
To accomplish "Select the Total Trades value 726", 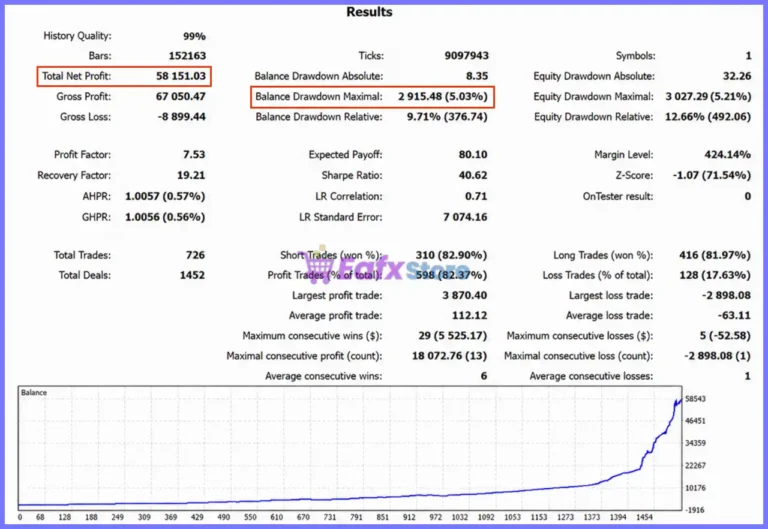I will [195, 255].
